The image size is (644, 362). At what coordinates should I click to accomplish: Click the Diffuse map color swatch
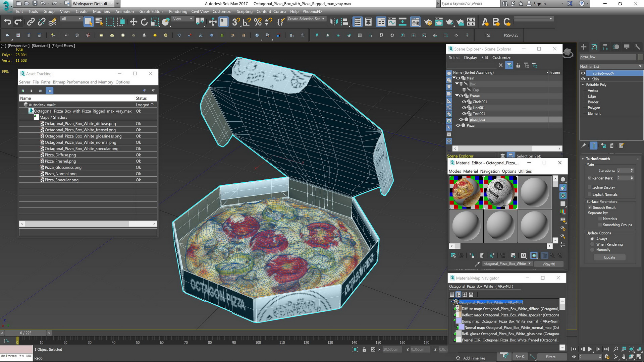[458, 309]
